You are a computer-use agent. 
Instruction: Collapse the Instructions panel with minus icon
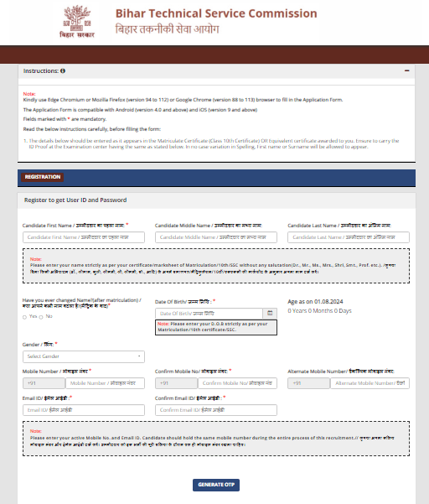click(x=407, y=70)
